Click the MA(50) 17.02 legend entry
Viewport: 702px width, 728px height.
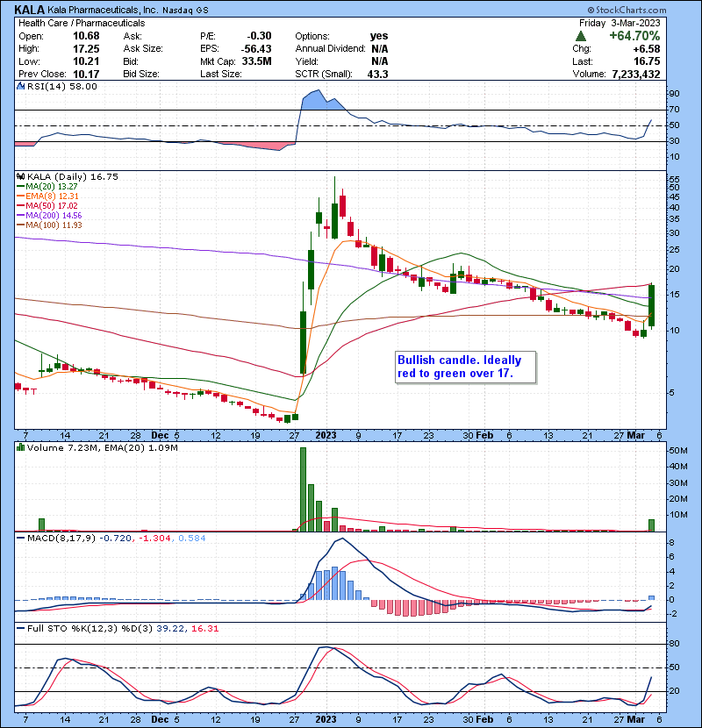[48, 205]
